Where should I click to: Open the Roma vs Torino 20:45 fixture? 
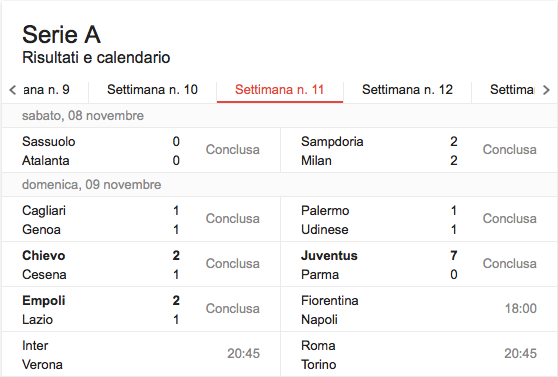coord(419,355)
